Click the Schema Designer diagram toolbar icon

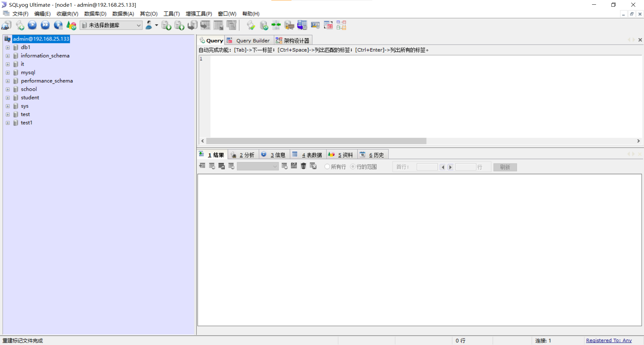tap(341, 25)
